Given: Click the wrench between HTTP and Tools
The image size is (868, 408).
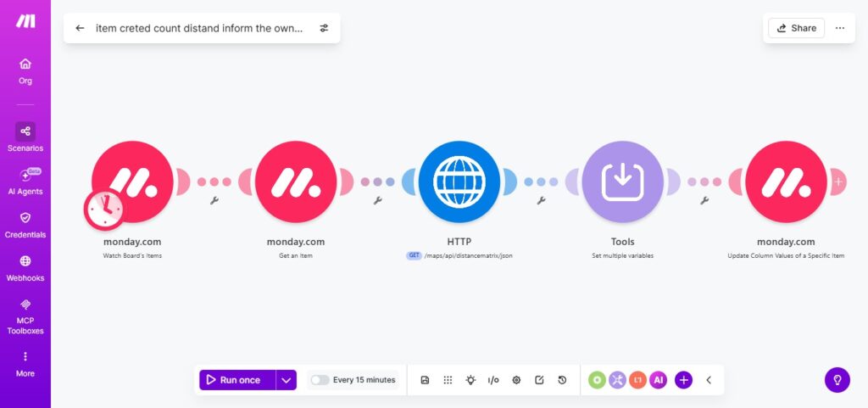Looking at the screenshot, I should click(x=541, y=200).
